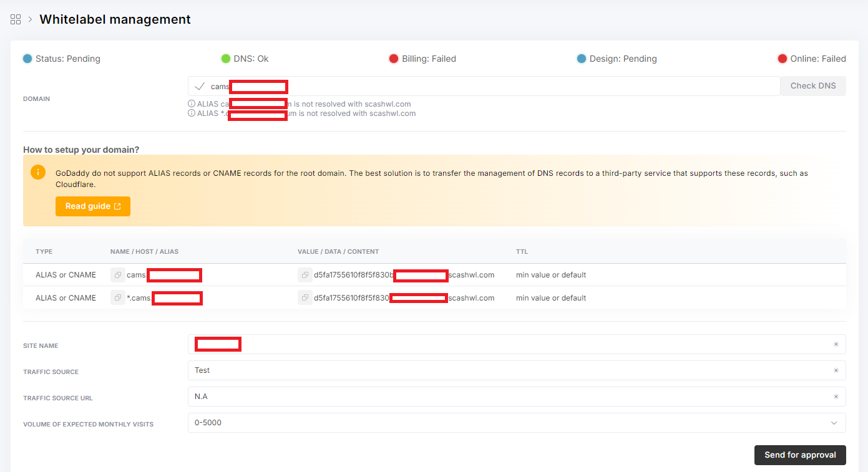Click the orange info icon in GoDaddy notice
This screenshot has width=868, height=472.
38,173
